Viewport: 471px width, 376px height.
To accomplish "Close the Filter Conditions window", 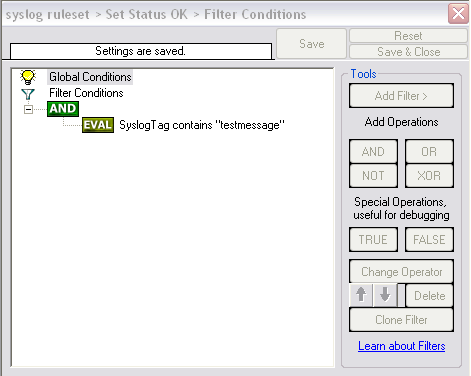I will point(458,14).
